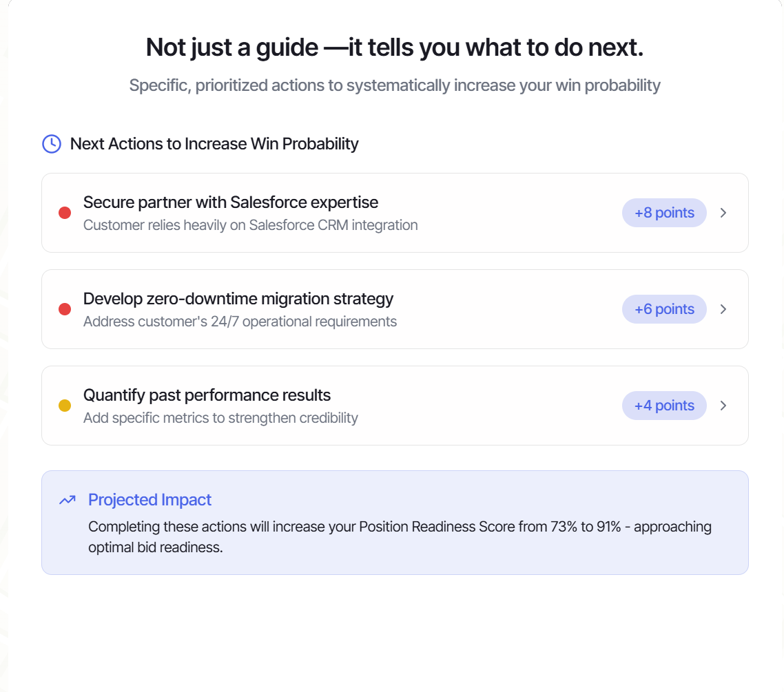This screenshot has width=784, height=692.
Task: Click the +6 points badge
Action: tap(664, 309)
